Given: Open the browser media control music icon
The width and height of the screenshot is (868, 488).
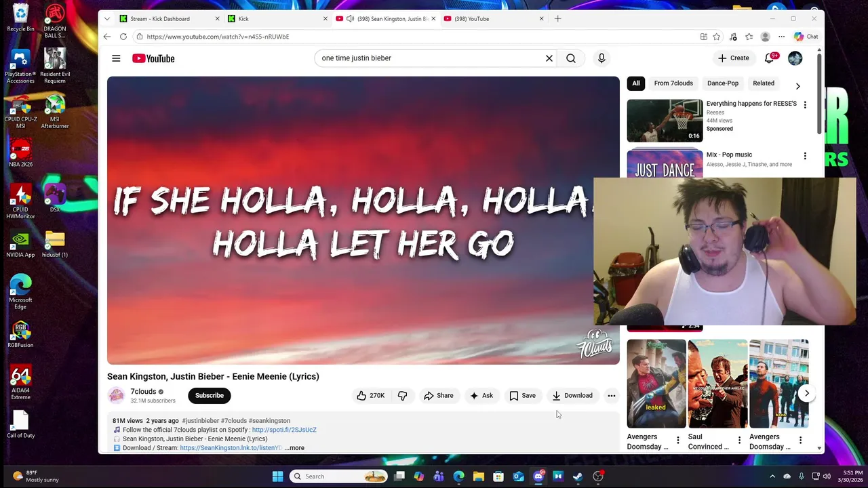Looking at the screenshot, I should [x=733, y=37].
